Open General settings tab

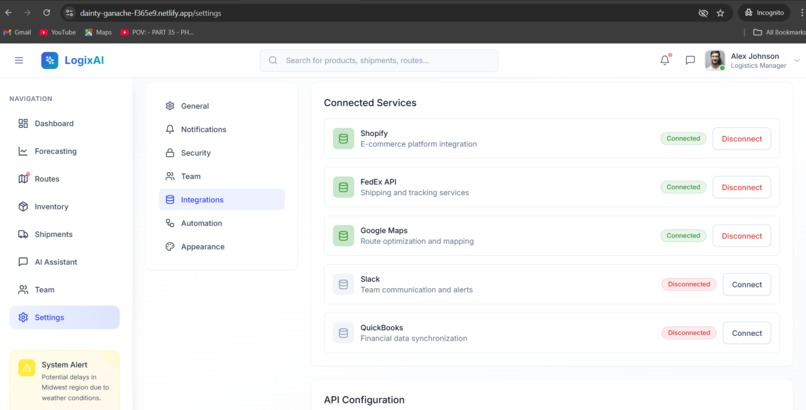222,106
